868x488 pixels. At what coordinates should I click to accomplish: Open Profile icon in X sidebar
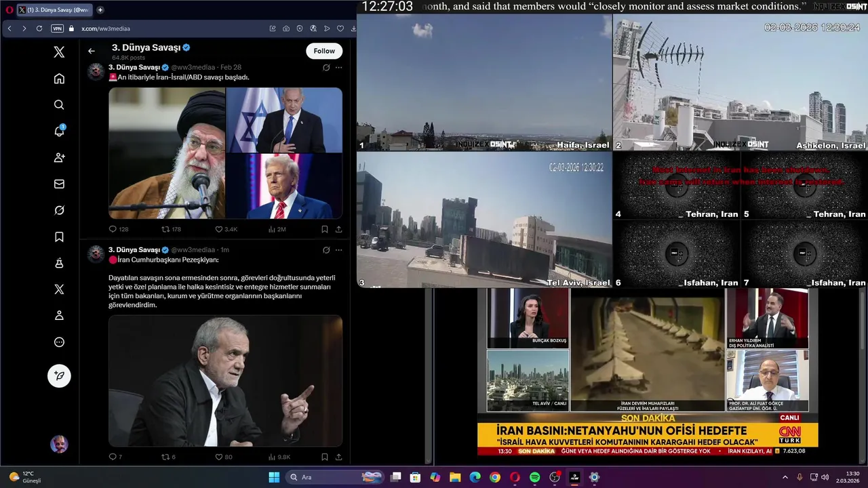[x=59, y=316]
